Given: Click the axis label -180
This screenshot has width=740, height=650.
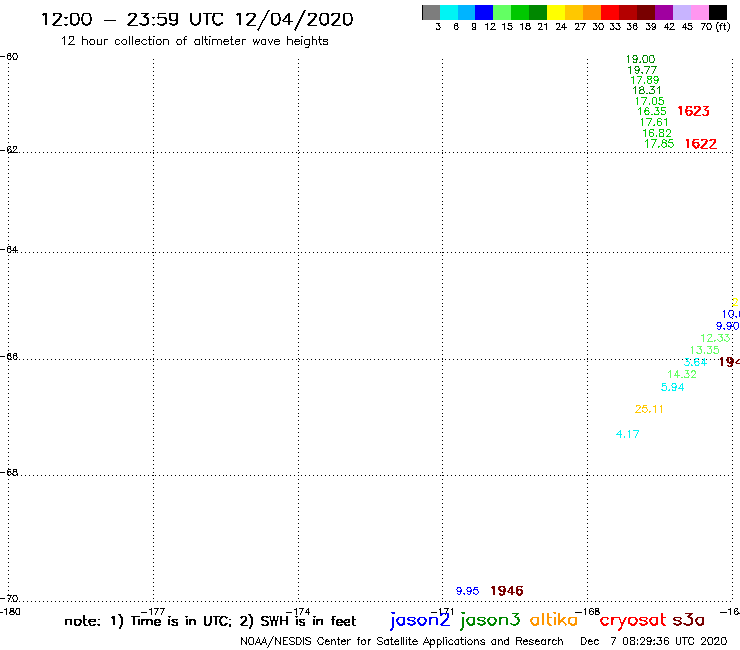Looking at the screenshot, I should (x=10, y=612).
